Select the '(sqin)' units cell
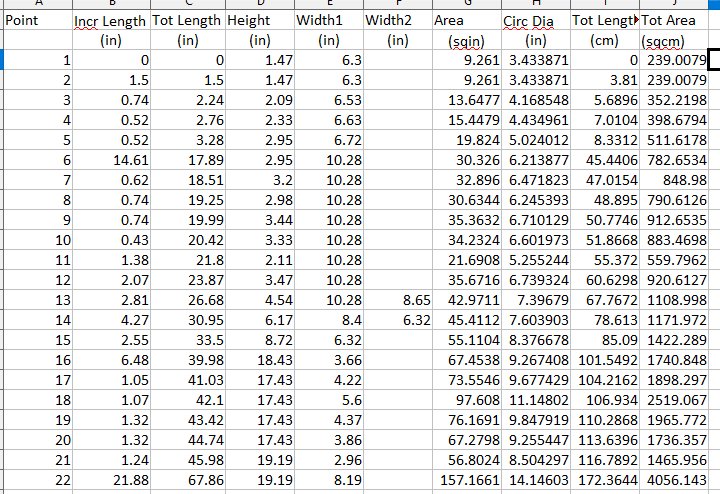The height and width of the screenshot is (494, 720). tap(467, 40)
